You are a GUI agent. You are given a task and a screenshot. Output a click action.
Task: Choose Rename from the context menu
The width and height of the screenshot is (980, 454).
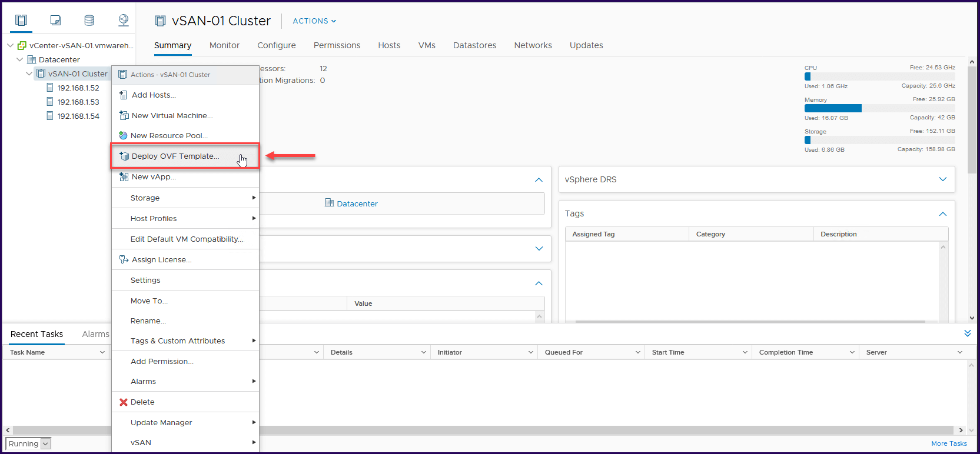[x=185, y=321]
